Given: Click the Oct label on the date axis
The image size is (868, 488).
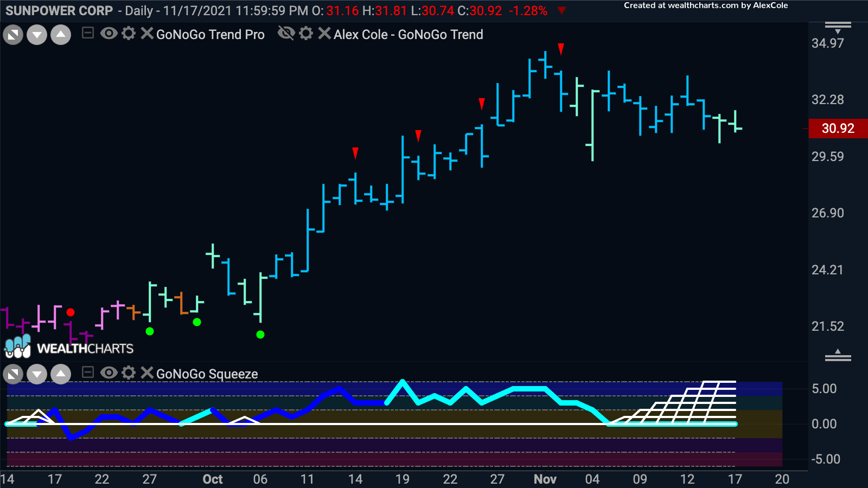Looking at the screenshot, I should click(213, 479).
